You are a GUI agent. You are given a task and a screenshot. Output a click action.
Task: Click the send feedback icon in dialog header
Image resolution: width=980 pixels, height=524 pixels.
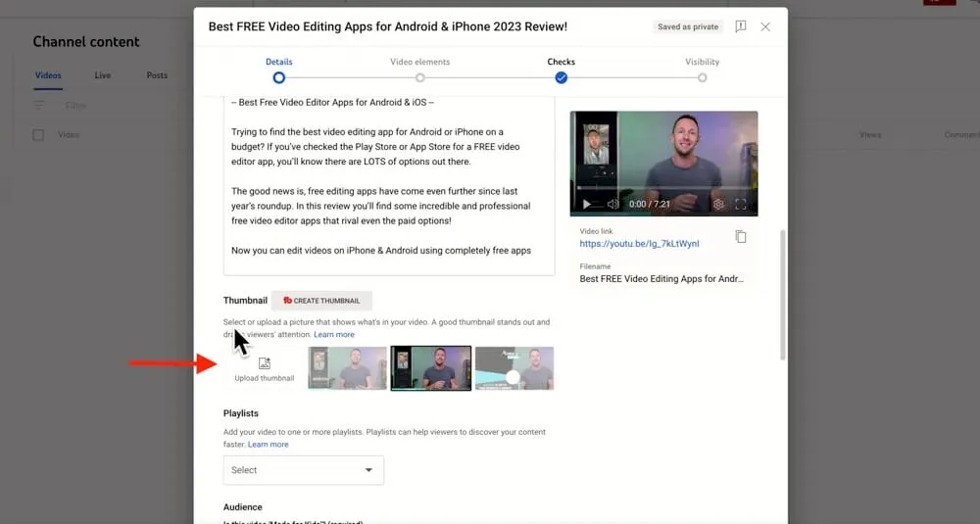[x=741, y=26]
